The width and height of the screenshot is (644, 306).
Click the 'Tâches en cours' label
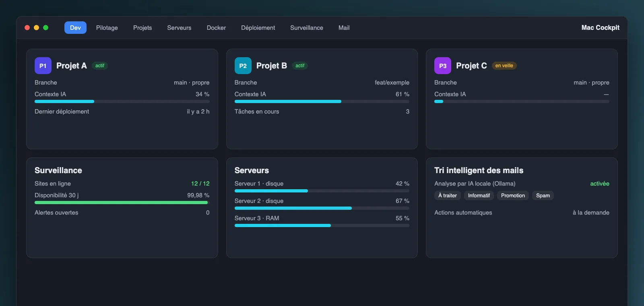(x=257, y=112)
